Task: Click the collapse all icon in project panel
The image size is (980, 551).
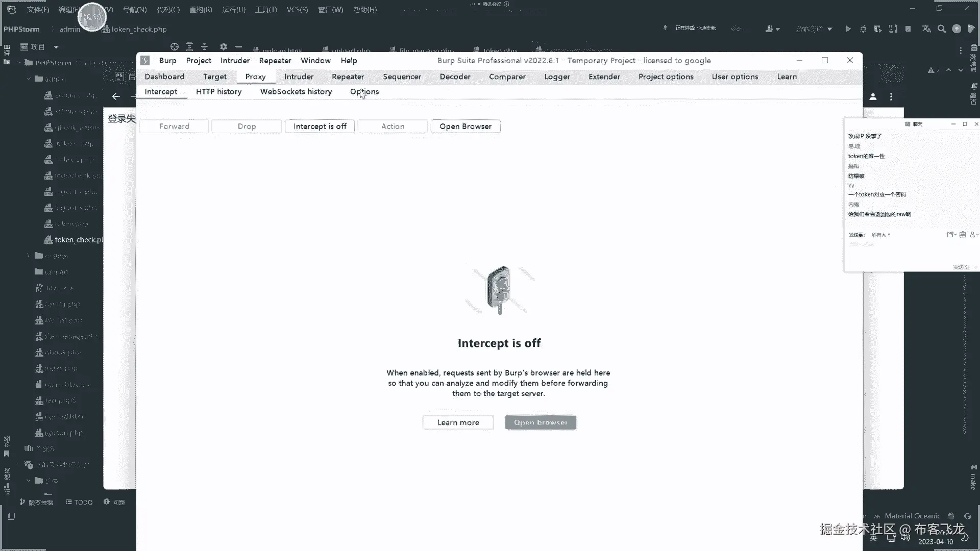Action: 205,46
